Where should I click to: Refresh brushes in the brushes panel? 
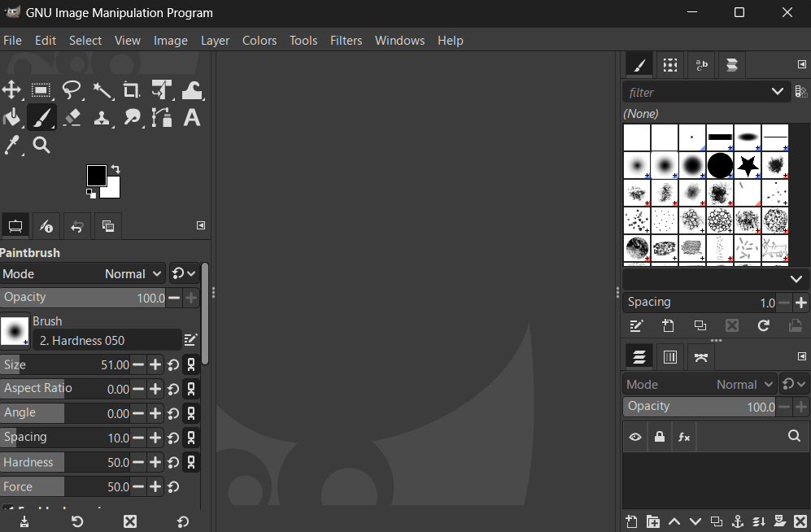(x=763, y=325)
